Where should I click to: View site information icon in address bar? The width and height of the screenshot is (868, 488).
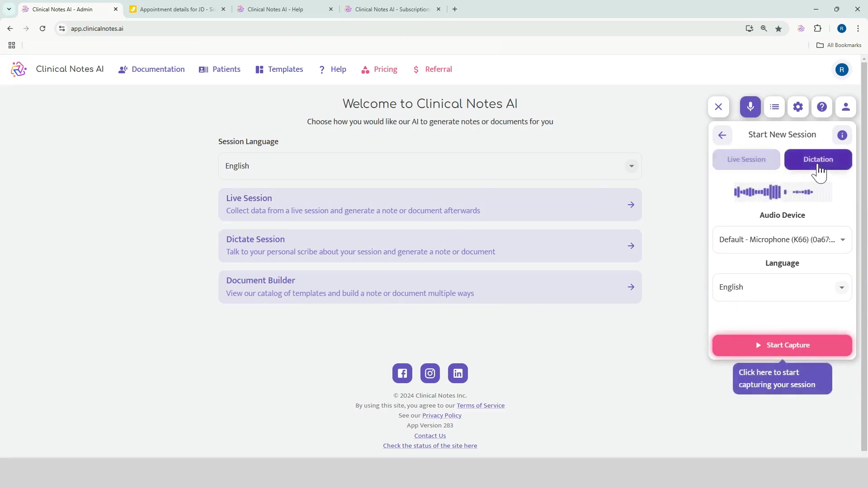(62, 28)
